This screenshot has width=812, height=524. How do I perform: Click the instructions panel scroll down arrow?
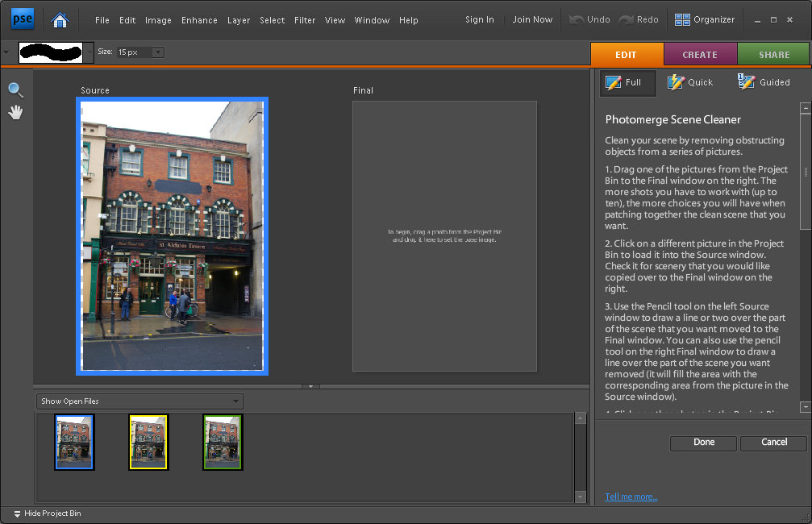click(x=806, y=407)
